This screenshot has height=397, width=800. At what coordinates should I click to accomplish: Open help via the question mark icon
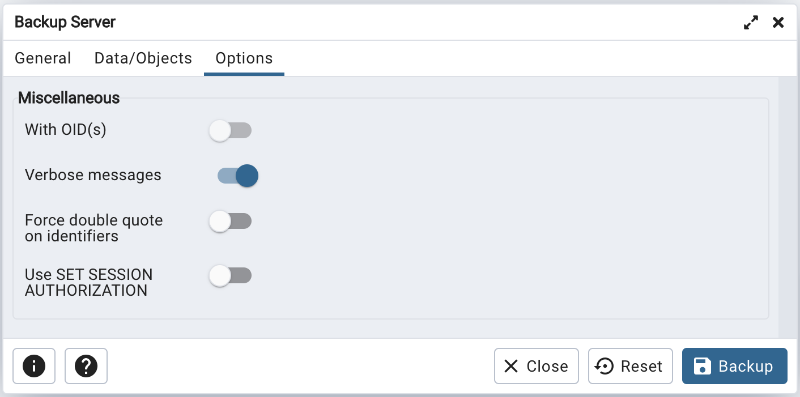pyautogui.click(x=86, y=366)
